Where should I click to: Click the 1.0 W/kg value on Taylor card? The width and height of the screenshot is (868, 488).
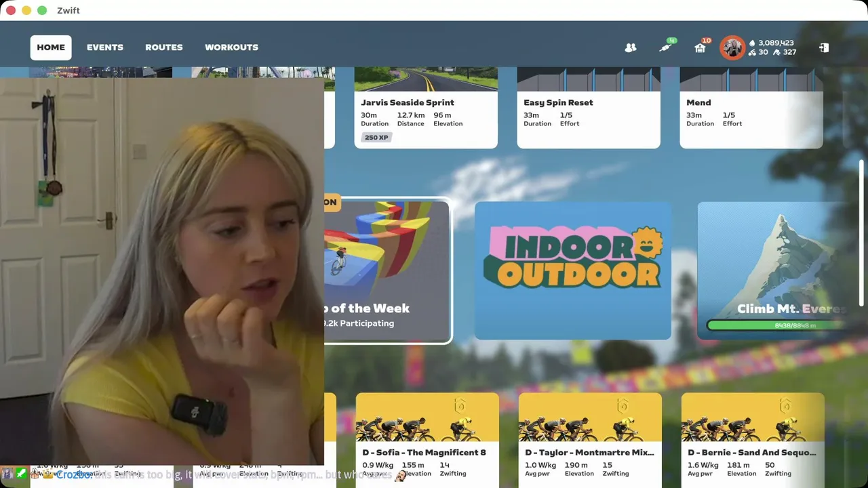tap(540, 465)
